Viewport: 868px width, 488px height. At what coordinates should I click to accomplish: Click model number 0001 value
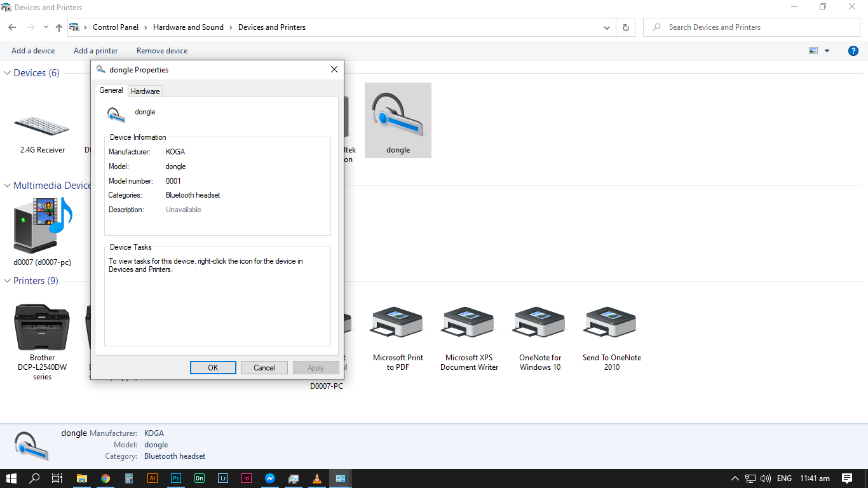[x=173, y=181]
